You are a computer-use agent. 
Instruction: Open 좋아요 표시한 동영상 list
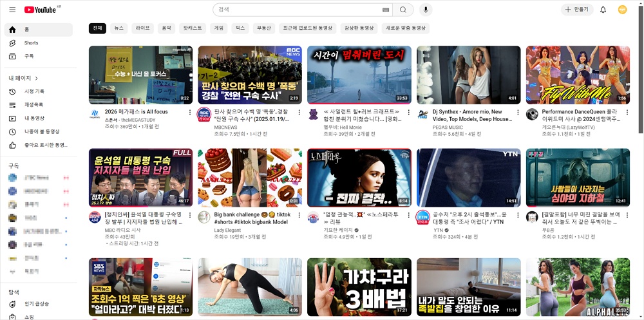point(39,145)
